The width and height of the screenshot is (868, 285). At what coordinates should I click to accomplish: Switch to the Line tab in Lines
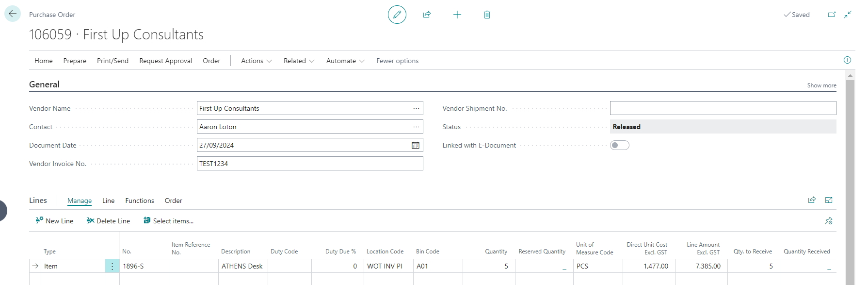tap(109, 201)
